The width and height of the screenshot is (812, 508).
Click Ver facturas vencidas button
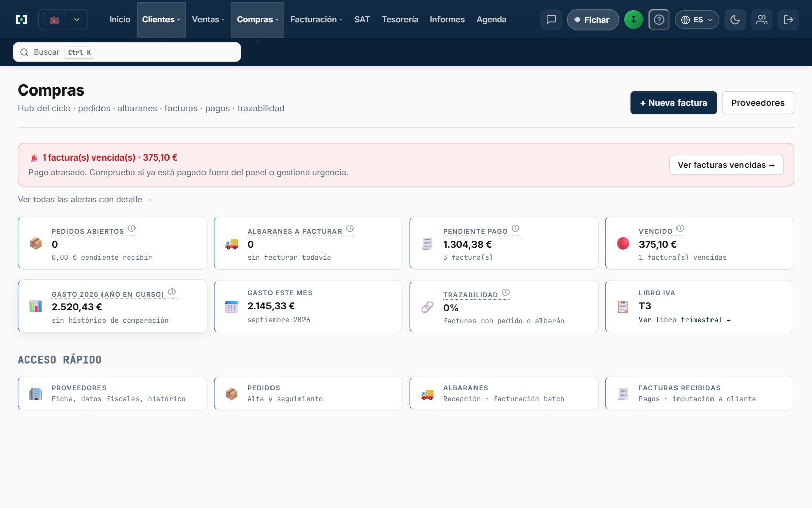(726, 165)
